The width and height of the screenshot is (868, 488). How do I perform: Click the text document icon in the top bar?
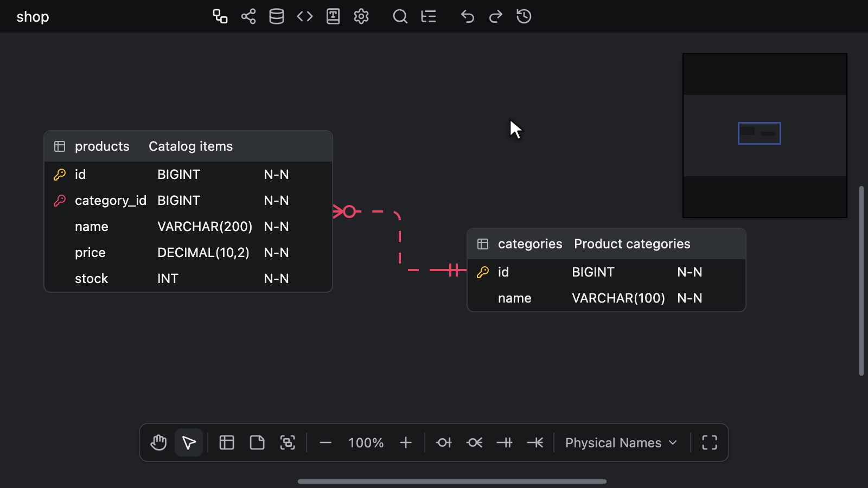[x=333, y=16]
